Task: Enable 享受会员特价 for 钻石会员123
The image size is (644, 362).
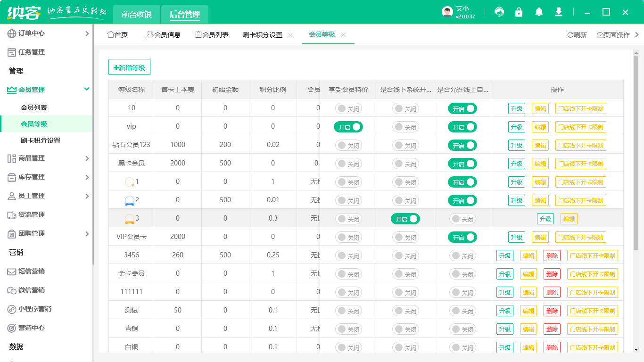Action: coord(348,145)
